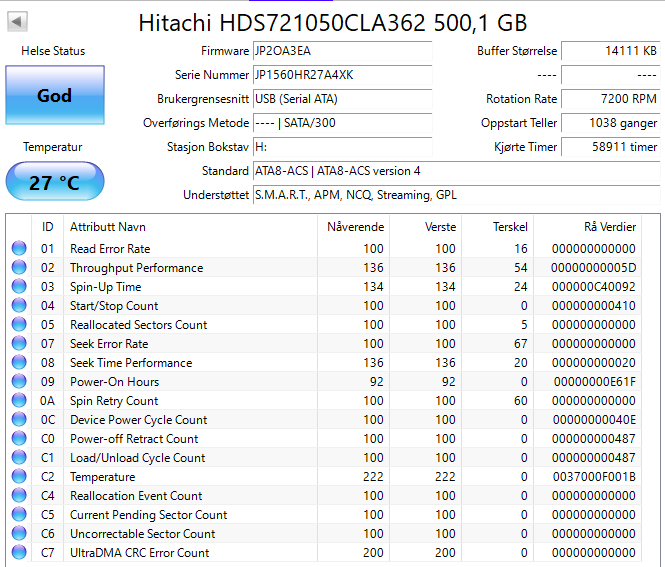The width and height of the screenshot is (665, 567).
Task: Click status orb for Spin Retry Count
Action: click(x=19, y=400)
